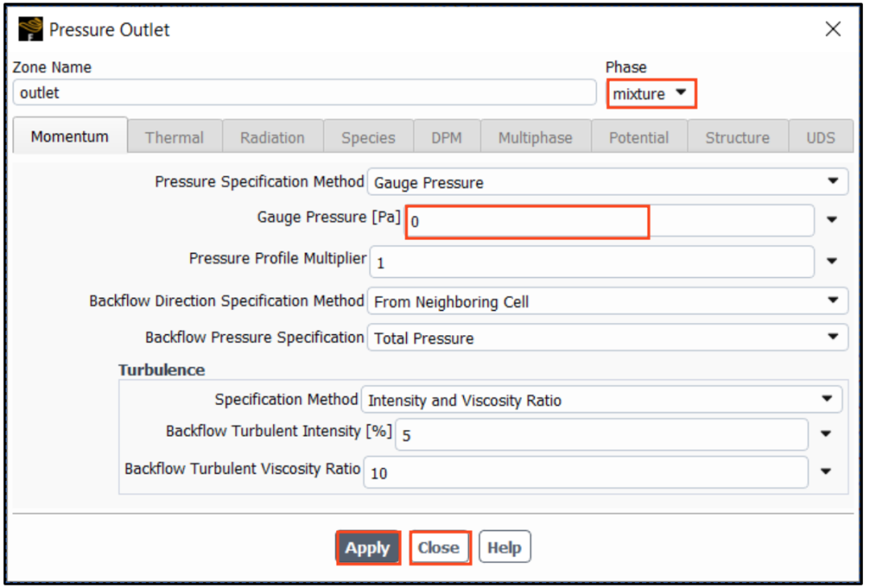The width and height of the screenshot is (870, 588).
Task: Click the Zone Name text field
Action: coord(304,93)
